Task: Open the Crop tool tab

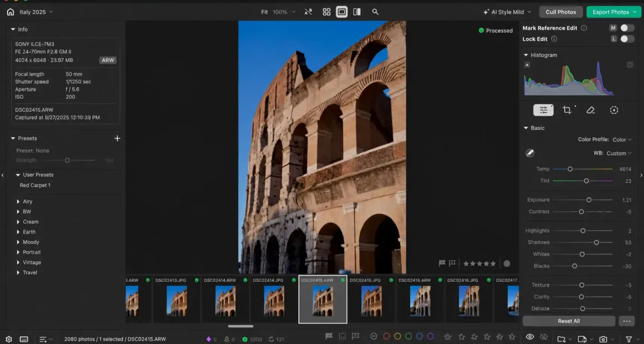Action: (x=567, y=109)
